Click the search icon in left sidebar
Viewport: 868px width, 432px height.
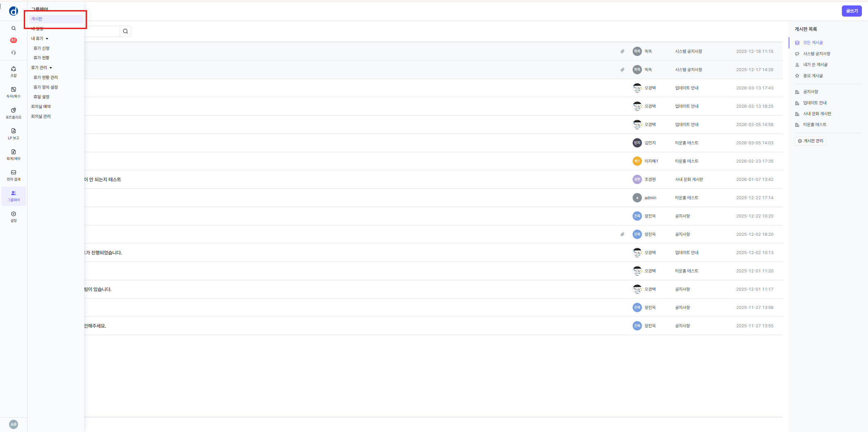(x=14, y=28)
